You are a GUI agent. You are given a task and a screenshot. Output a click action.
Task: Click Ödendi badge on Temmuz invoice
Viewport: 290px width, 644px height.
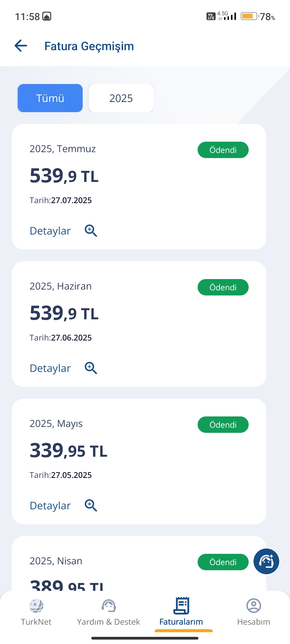pos(223,150)
